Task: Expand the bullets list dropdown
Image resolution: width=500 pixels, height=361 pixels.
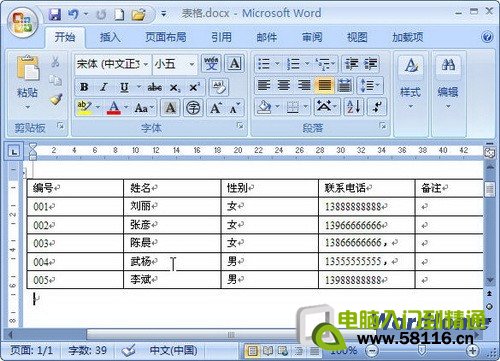Action: click(x=277, y=63)
